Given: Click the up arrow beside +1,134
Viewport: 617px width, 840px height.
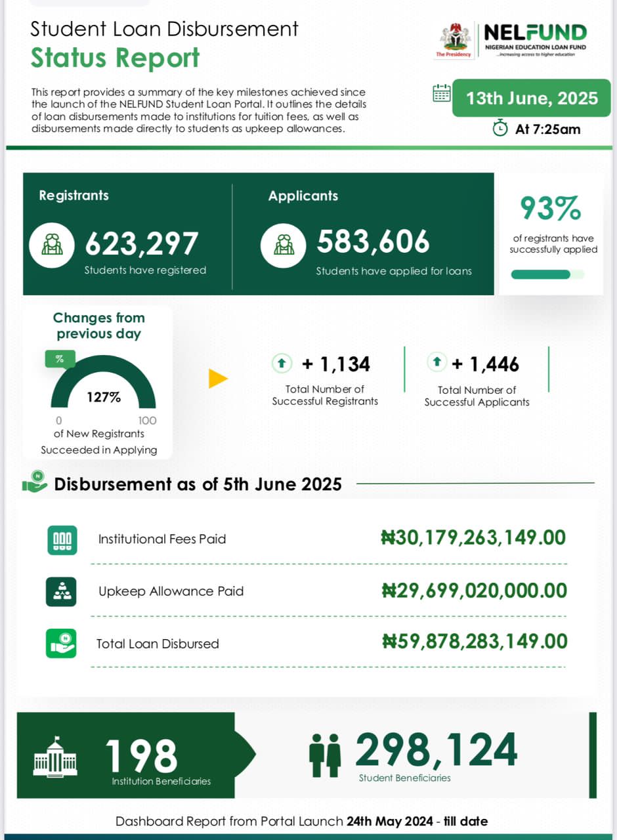Looking at the screenshot, I should coord(282,362).
